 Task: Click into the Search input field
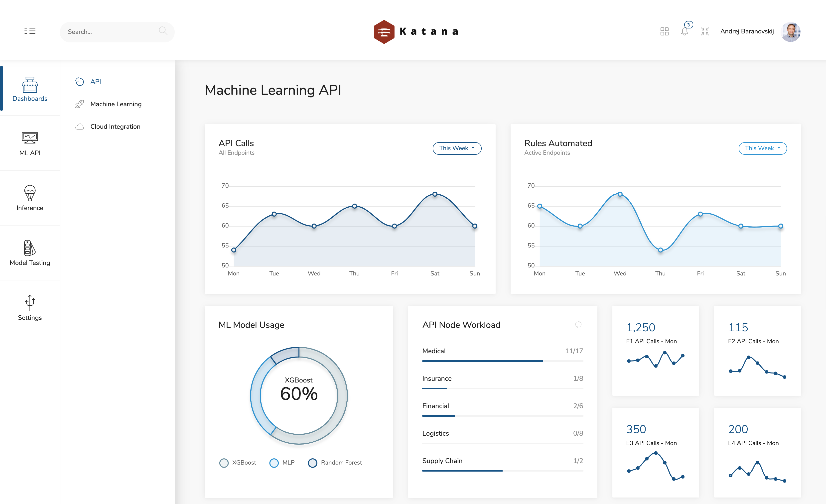pyautogui.click(x=111, y=32)
